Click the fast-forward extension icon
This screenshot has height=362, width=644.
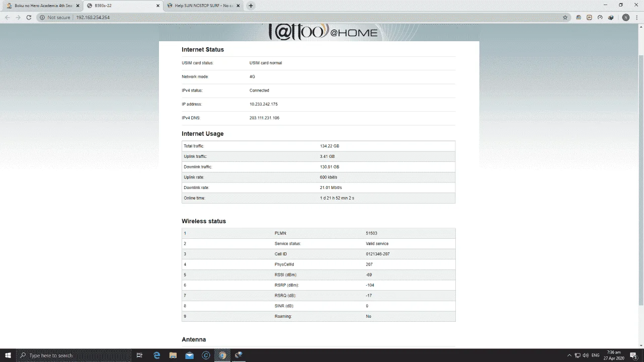[x=589, y=17]
